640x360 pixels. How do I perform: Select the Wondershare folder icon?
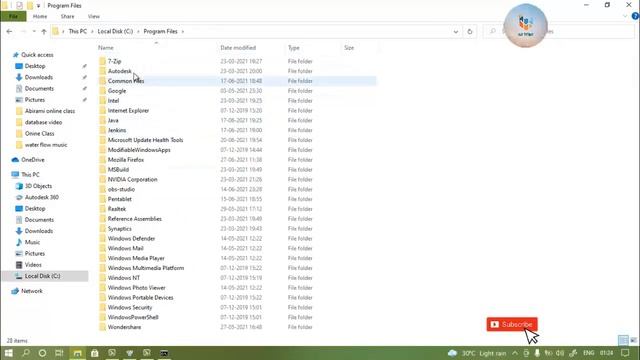(102, 327)
